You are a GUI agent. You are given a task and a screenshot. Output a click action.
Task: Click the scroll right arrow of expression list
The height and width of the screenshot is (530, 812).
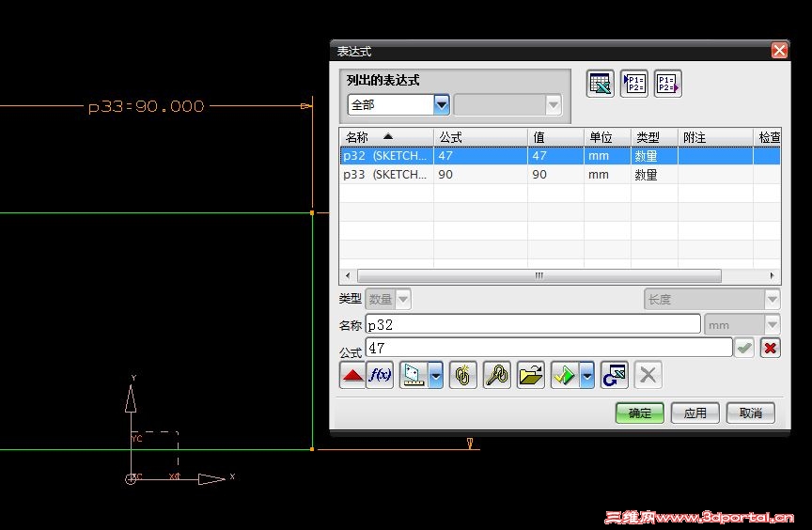click(x=773, y=276)
